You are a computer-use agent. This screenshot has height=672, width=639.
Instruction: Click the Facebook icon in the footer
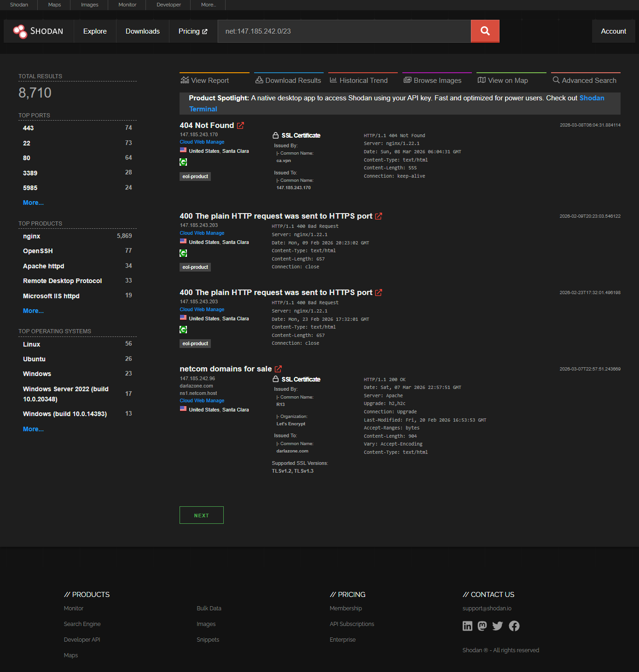(514, 626)
